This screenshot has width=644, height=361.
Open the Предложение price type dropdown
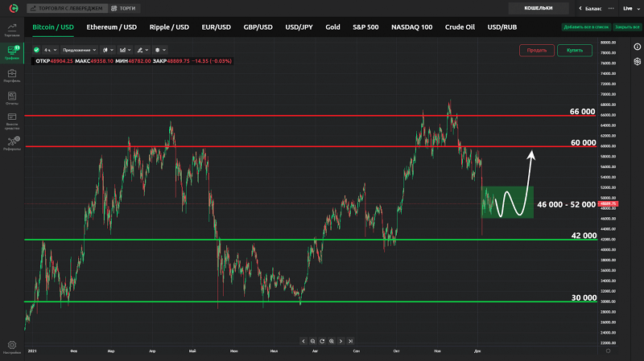click(79, 49)
